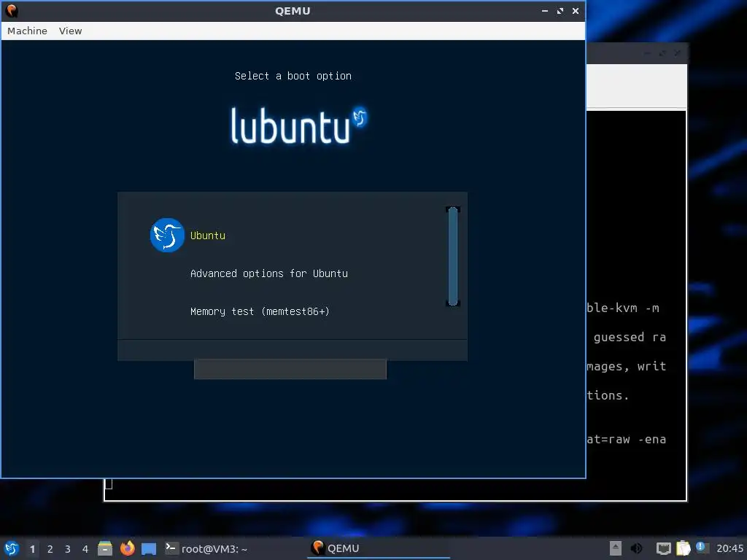Viewport: 747px width, 560px height.
Task: Switch to virtual desktop 1
Action: pyautogui.click(x=32, y=549)
